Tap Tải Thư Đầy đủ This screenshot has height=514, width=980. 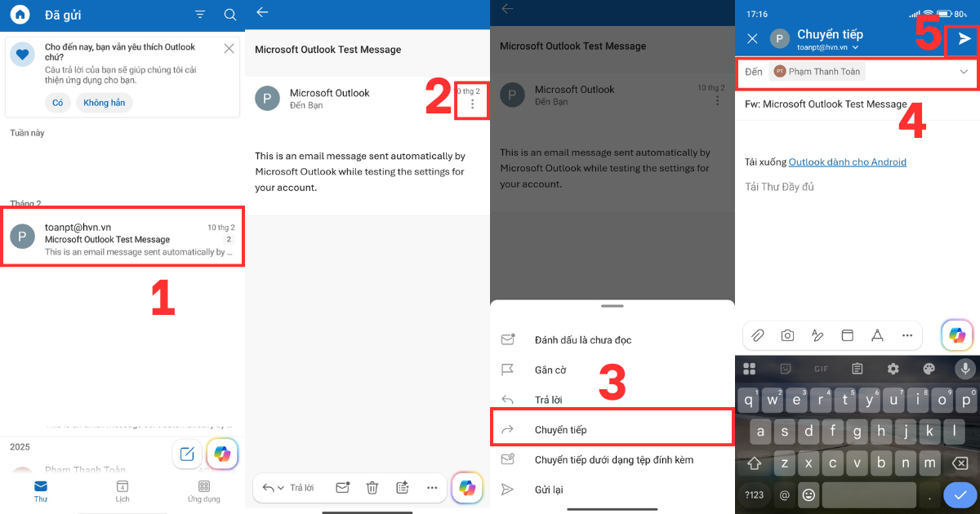click(779, 187)
